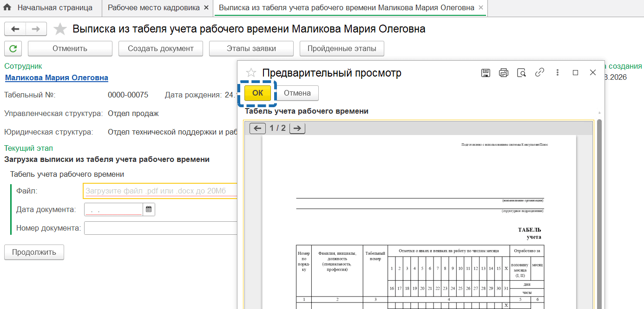The image size is (644, 309).
Task: Click the Юридическая структура department value
Action: (172, 132)
